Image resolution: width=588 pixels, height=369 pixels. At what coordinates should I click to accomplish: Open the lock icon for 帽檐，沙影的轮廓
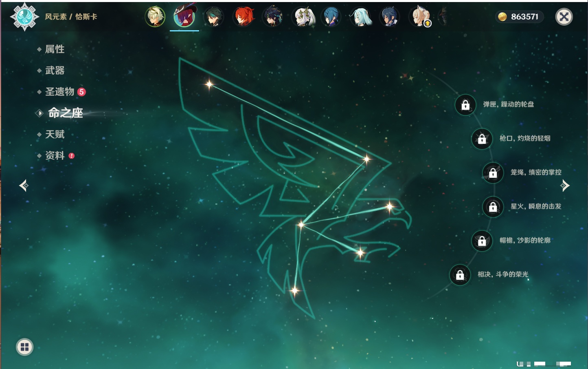coord(482,241)
